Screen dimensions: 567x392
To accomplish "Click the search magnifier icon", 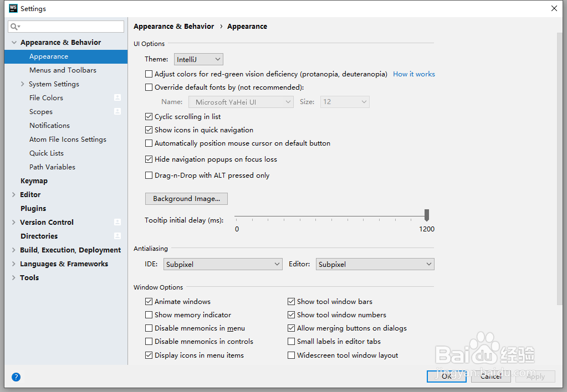I will [14, 27].
